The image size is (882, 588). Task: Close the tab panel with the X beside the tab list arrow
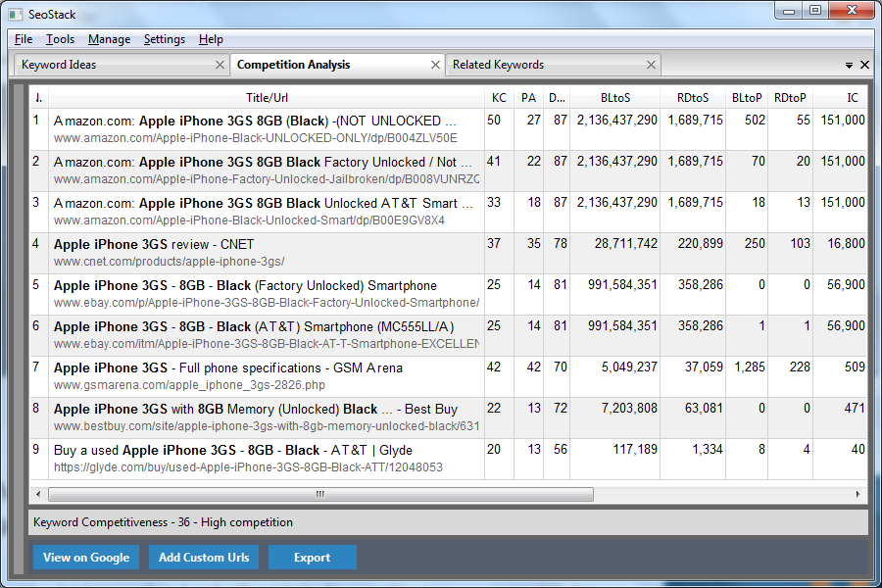tap(865, 66)
